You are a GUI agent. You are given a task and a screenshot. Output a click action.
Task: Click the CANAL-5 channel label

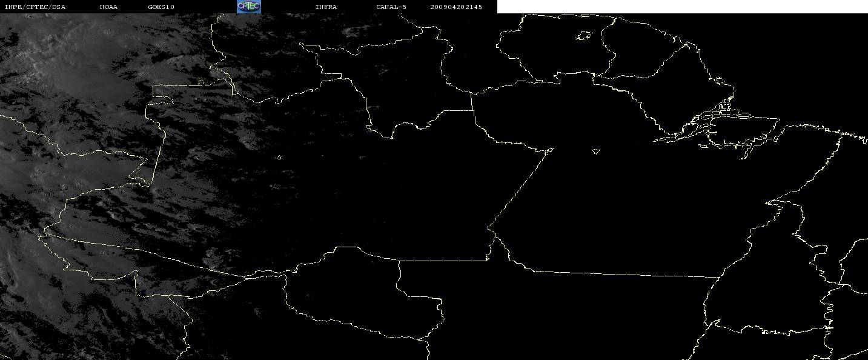[391, 7]
